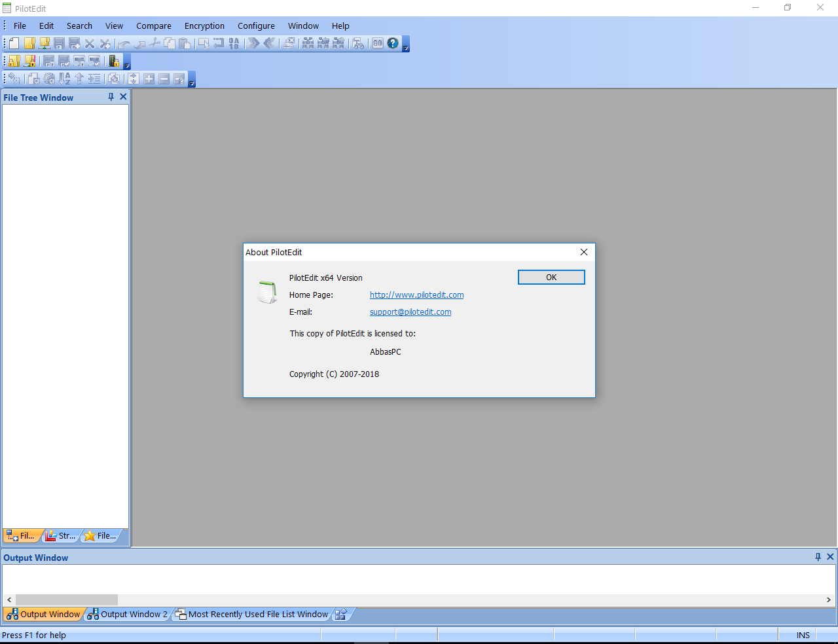This screenshot has width=838, height=644.
Task: Click the Close file X icon
Action: point(90,43)
